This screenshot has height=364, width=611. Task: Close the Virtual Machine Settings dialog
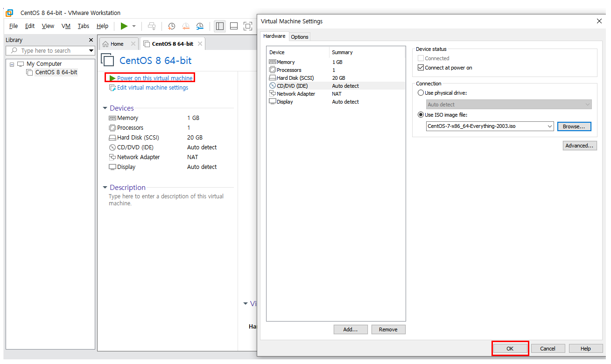click(599, 21)
